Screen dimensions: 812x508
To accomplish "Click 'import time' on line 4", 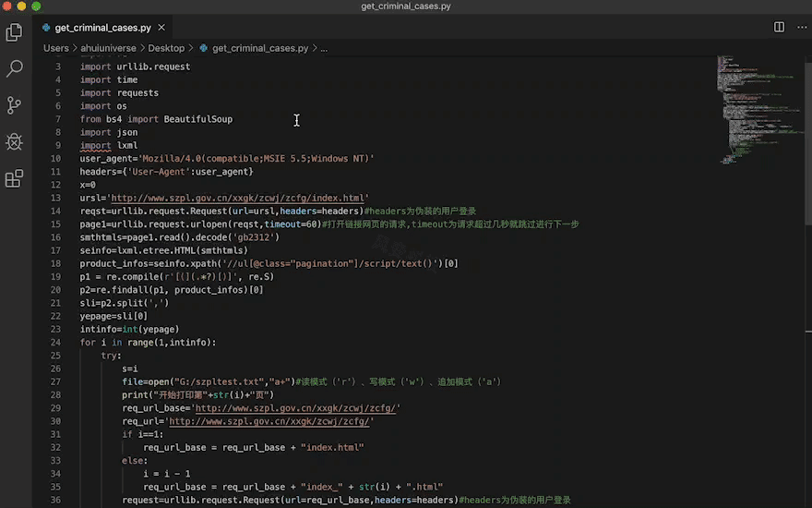I will [109, 79].
